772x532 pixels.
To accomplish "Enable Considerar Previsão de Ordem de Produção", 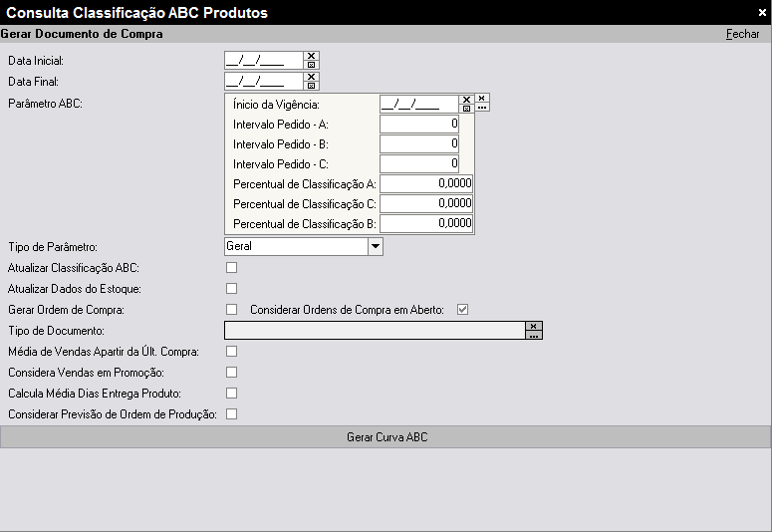I will click(231, 413).
